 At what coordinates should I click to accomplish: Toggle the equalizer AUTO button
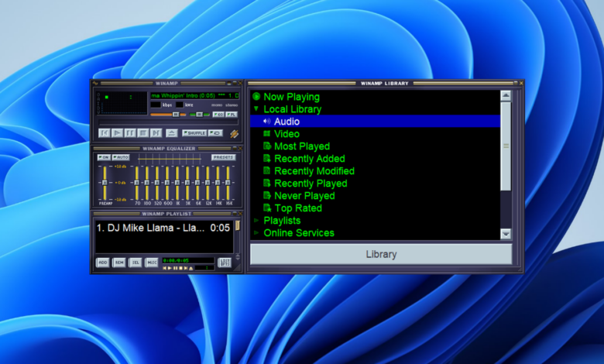click(x=121, y=157)
